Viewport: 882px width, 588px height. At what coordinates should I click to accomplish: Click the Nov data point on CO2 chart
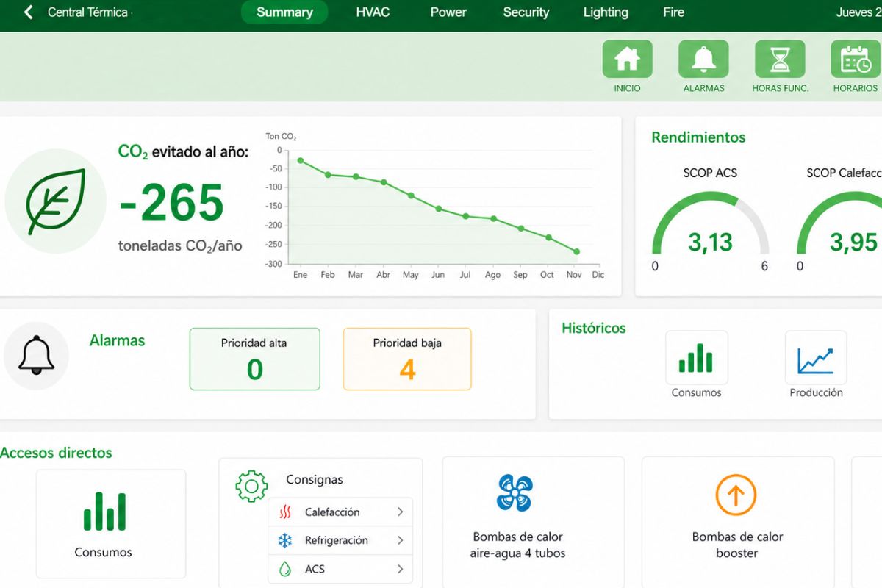576,251
